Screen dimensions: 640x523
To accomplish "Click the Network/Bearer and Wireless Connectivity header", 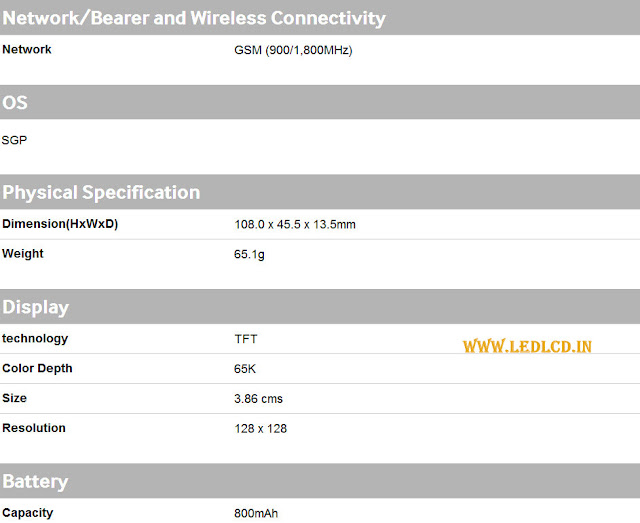I will (x=194, y=18).
